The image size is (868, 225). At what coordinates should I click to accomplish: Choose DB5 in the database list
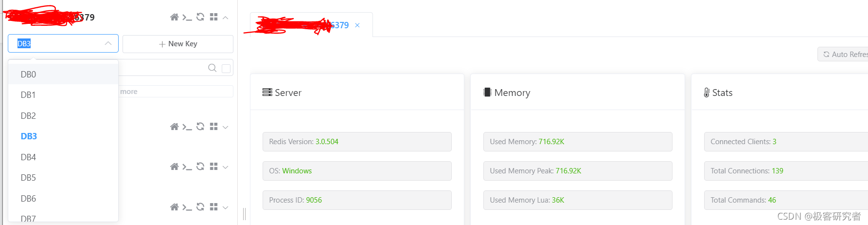coord(29,178)
